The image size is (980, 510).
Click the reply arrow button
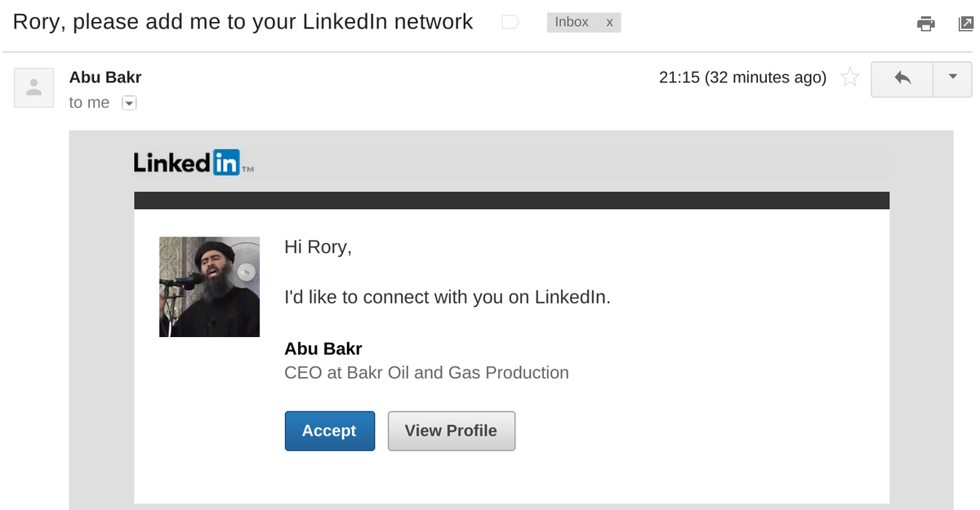point(902,78)
